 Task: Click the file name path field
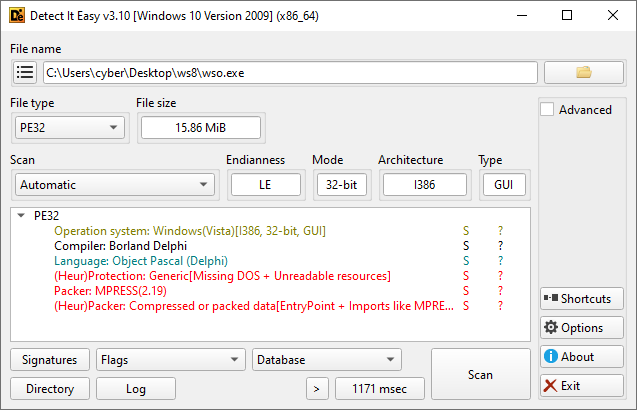click(x=290, y=72)
